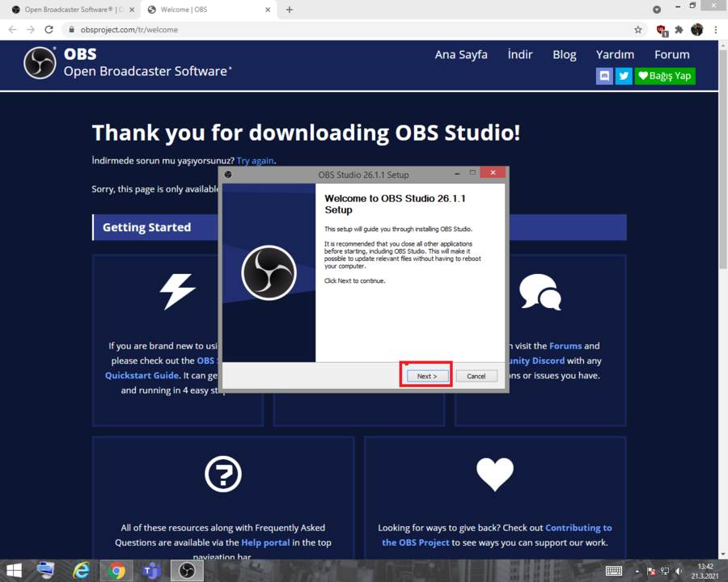Image resolution: width=728 pixels, height=582 pixels.
Task: Go back in the browser
Action: tap(12, 30)
